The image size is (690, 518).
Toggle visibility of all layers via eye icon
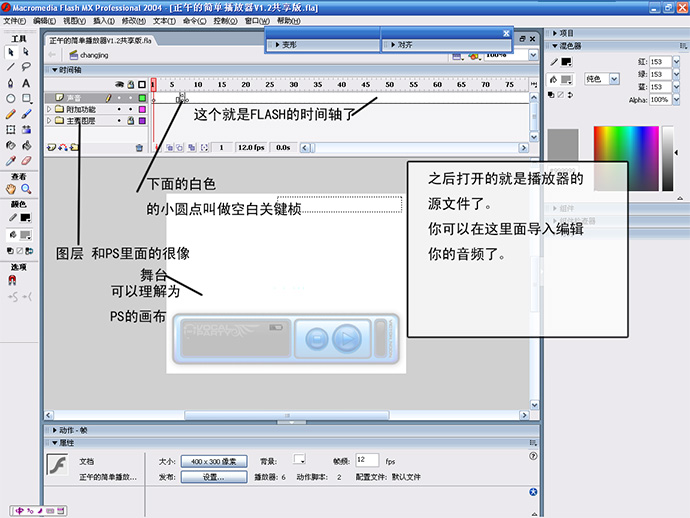point(119,84)
